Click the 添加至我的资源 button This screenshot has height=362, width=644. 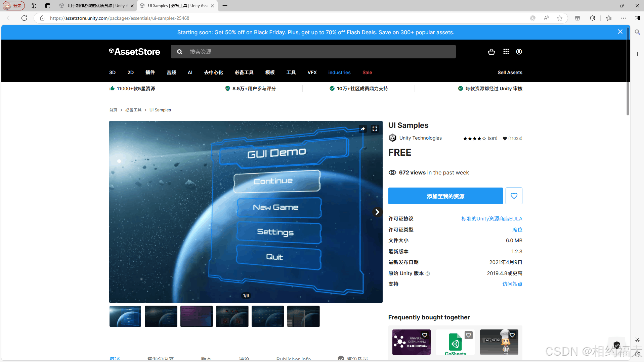pyautogui.click(x=445, y=196)
